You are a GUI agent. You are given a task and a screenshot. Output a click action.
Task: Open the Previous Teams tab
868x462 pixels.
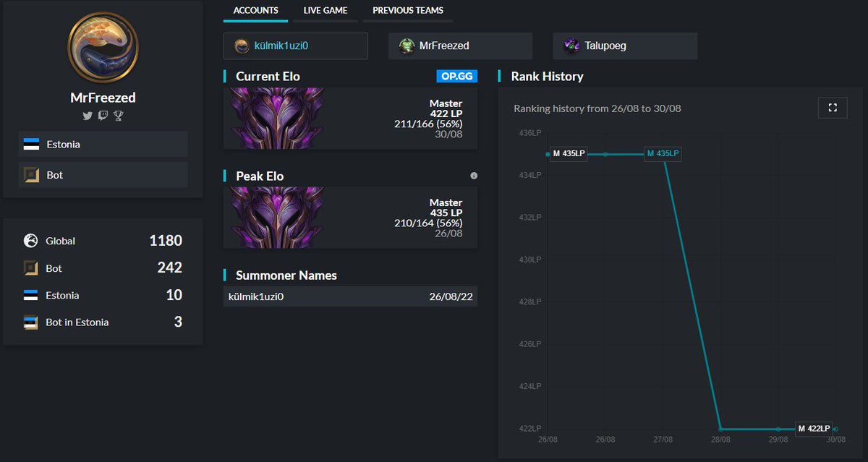coord(408,11)
